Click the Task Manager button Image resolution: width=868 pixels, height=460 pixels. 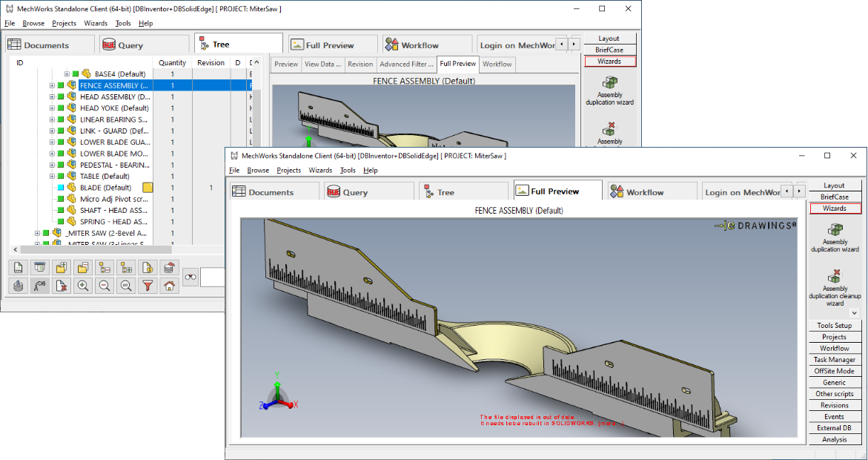[x=835, y=360]
